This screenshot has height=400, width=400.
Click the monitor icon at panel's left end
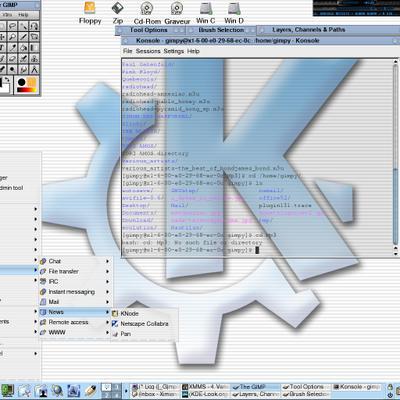[7, 391]
